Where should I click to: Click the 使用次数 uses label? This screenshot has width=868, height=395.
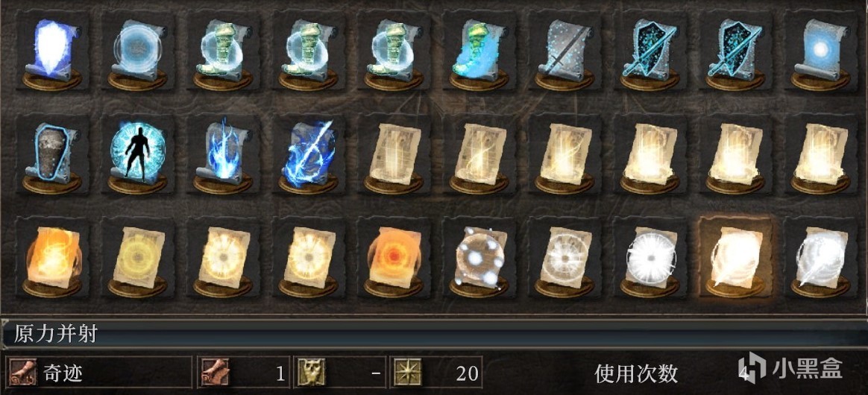pos(636,373)
